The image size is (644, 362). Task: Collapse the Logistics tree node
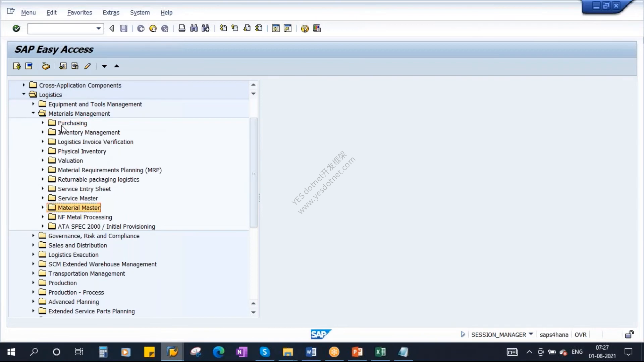coord(24,95)
